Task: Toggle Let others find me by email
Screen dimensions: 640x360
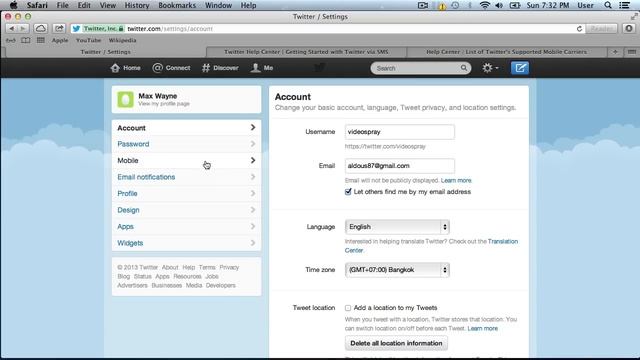Action: click(x=348, y=191)
